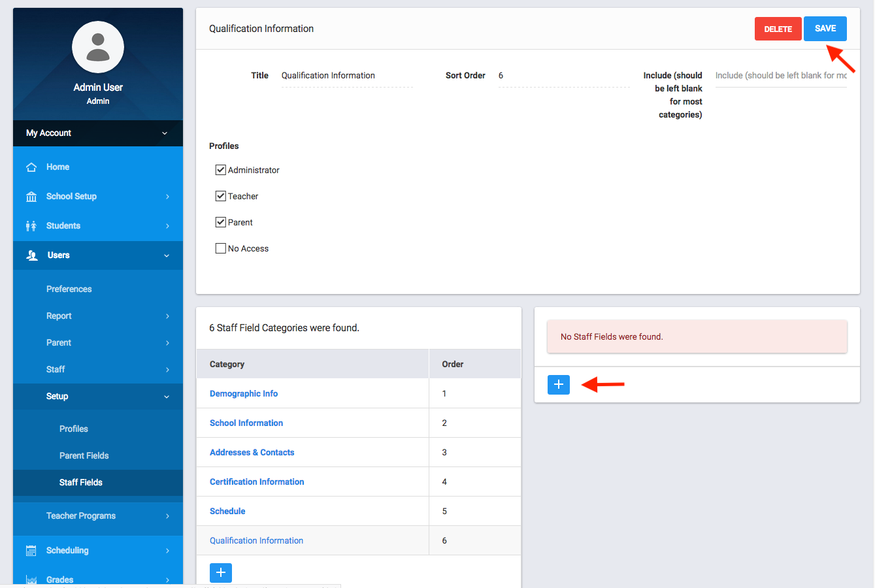This screenshot has height=588, width=875.
Task: Add a new staff field category
Action: (221, 572)
